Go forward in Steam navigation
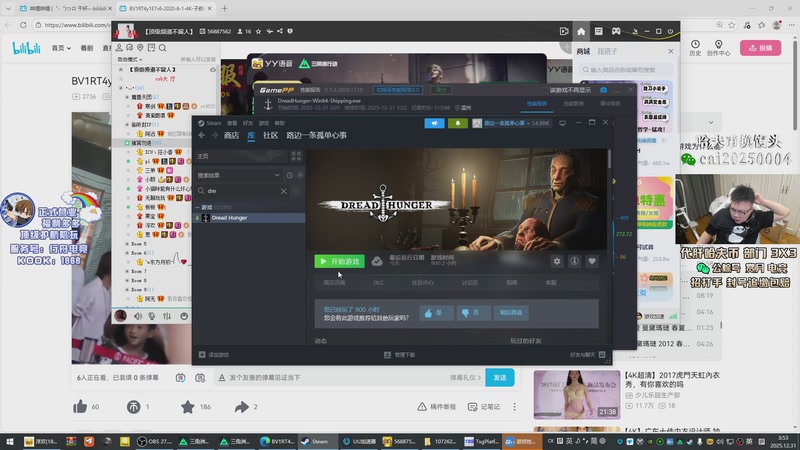The width and height of the screenshot is (800, 450). tap(214, 135)
